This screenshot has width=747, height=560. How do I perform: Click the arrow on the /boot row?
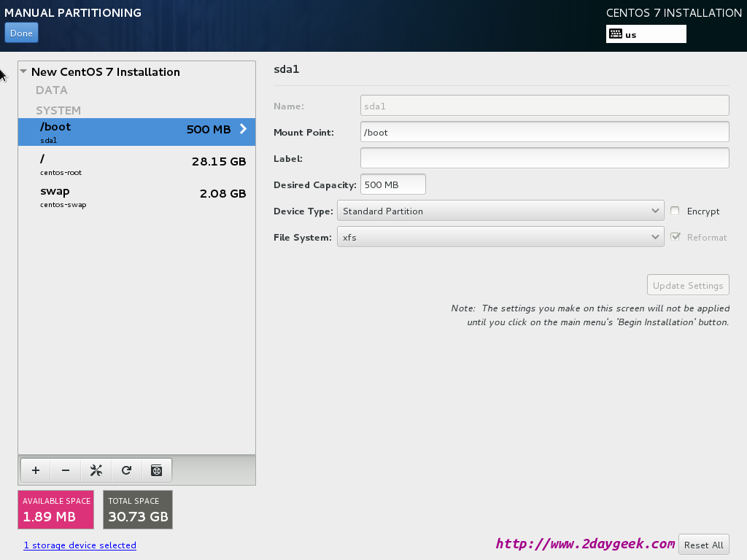point(243,129)
